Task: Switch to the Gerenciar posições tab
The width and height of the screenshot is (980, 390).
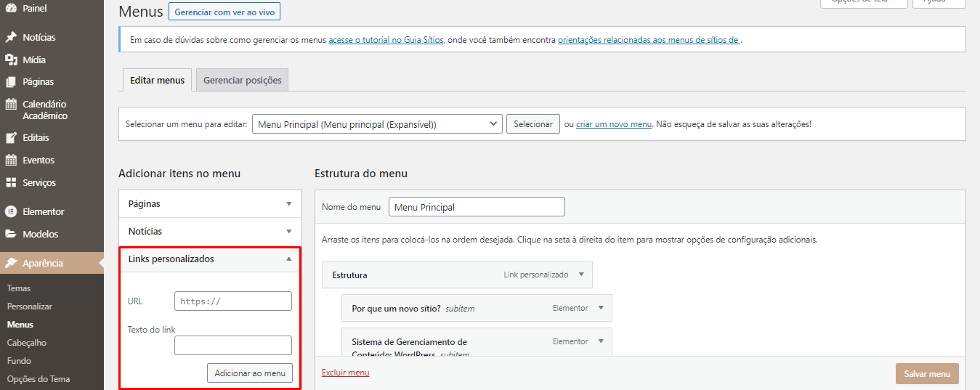Action: [242, 81]
